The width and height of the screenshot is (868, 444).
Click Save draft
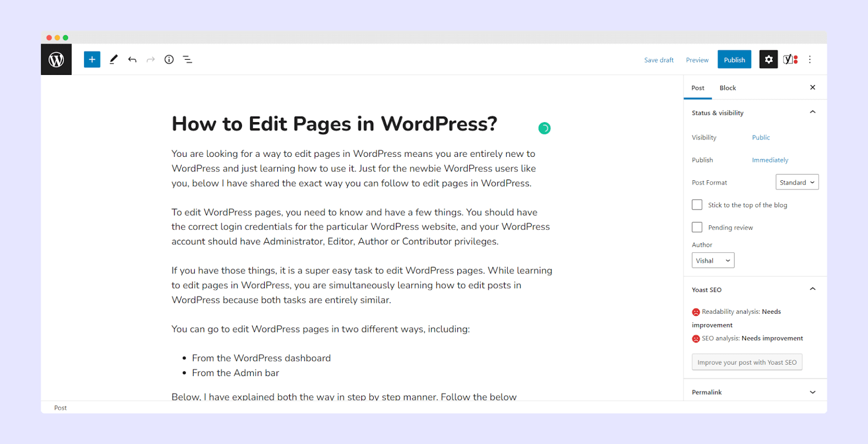click(659, 60)
